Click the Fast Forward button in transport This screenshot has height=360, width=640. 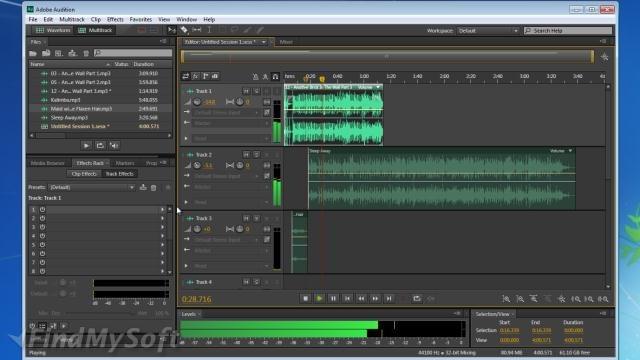pyautogui.click(x=375, y=299)
